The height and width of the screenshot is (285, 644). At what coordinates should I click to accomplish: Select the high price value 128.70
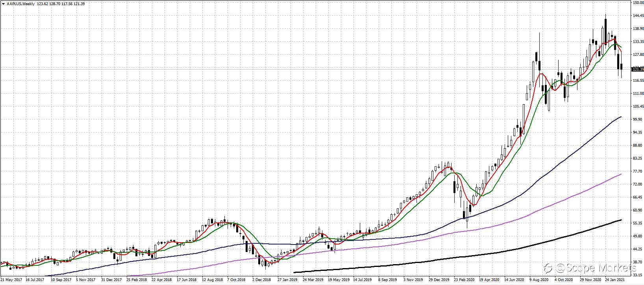[x=55, y=4]
